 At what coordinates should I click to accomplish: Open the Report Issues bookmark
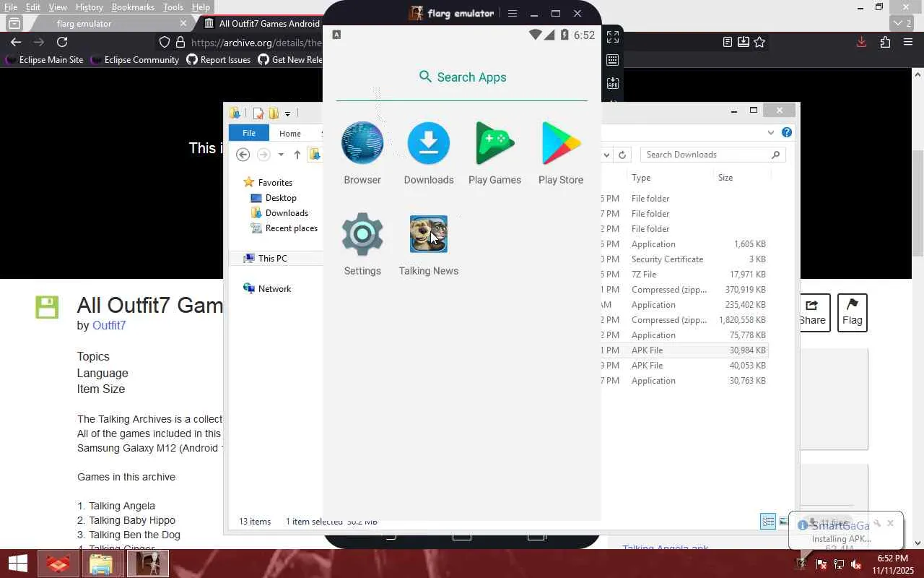click(x=218, y=60)
